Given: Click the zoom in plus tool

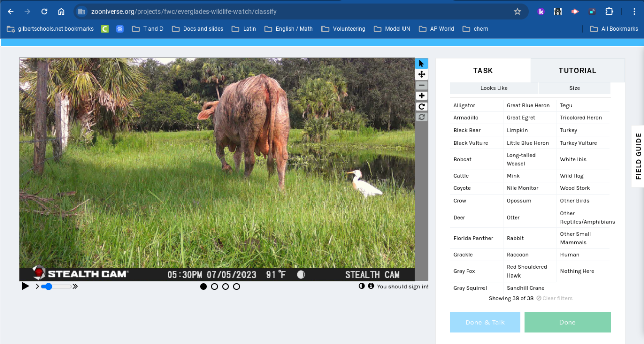Looking at the screenshot, I should tap(421, 96).
